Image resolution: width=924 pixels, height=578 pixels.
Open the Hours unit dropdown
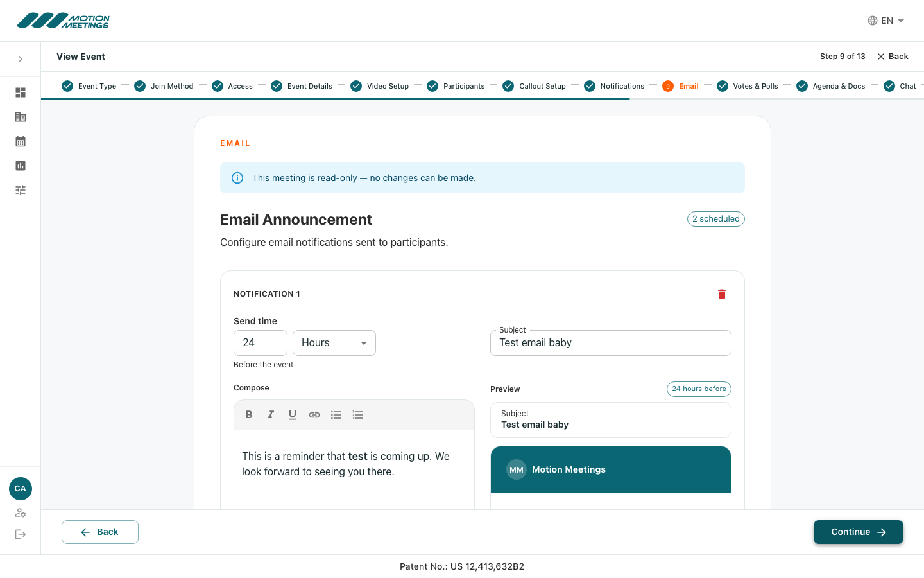(334, 343)
